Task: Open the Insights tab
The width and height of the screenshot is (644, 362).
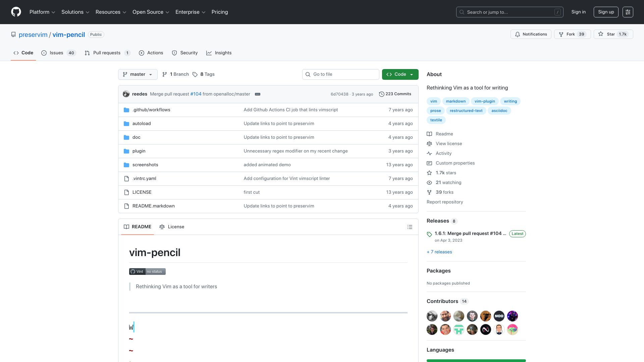Action: (x=219, y=53)
